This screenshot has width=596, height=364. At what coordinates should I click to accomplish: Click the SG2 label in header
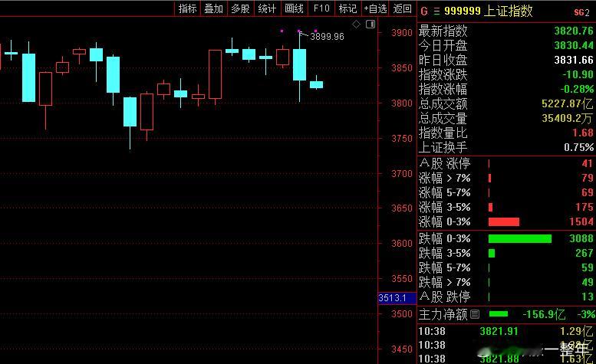pos(581,12)
